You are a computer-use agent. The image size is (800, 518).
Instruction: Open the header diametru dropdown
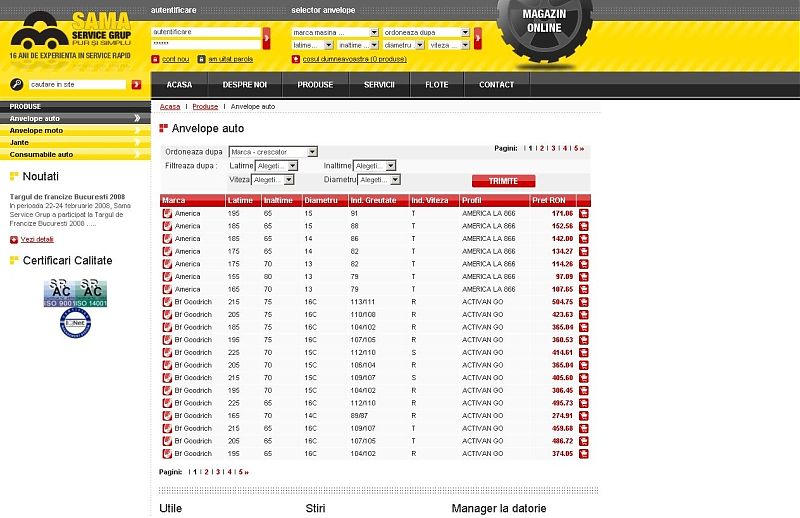tap(404, 45)
